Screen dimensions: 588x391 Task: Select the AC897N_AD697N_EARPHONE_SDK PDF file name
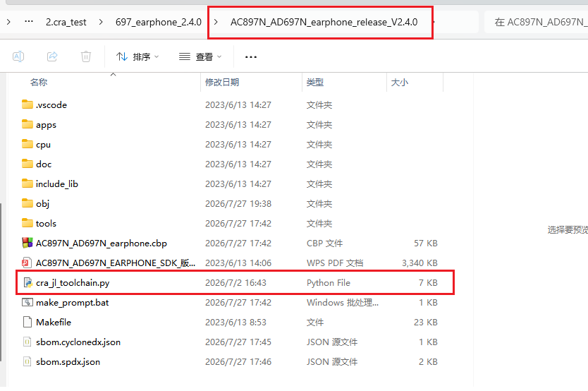[116, 263]
